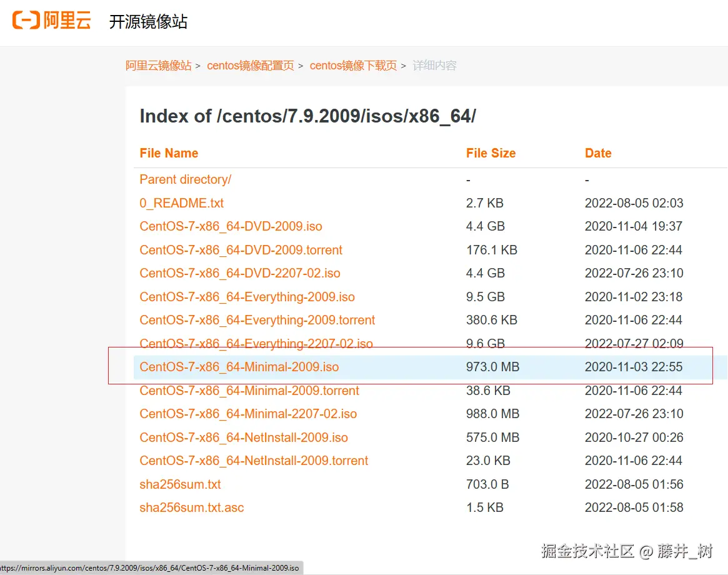Screen dimensions: 728x575
Task: Click the 575.0 MB file size cell
Action: coord(492,437)
